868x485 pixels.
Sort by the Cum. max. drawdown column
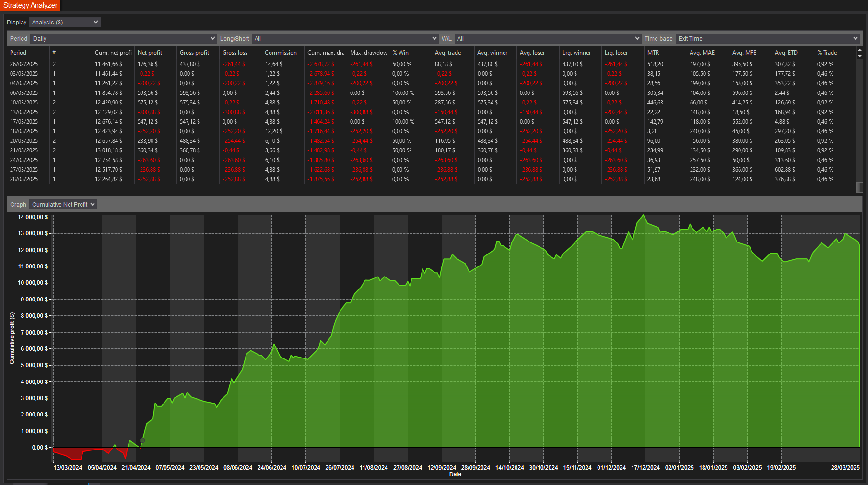coord(325,53)
